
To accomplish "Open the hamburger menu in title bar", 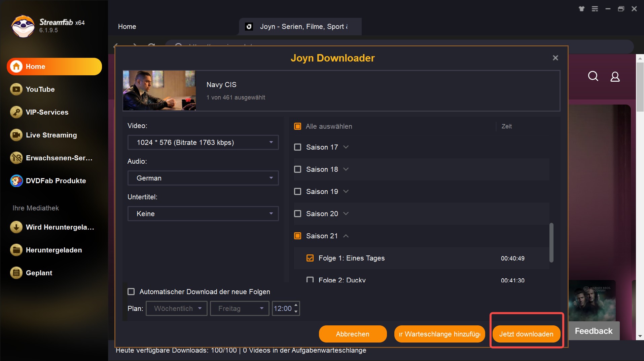I will 595,9.
